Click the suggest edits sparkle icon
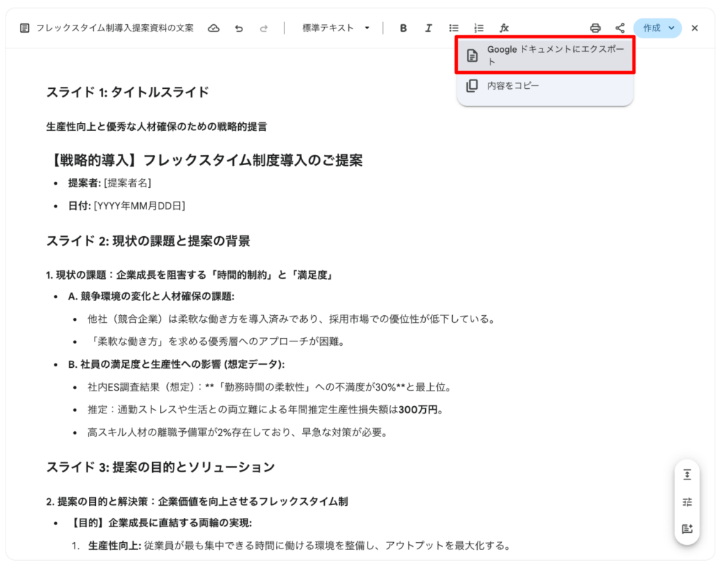Viewport: 728px width, 567px height. pyautogui.click(x=687, y=529)
